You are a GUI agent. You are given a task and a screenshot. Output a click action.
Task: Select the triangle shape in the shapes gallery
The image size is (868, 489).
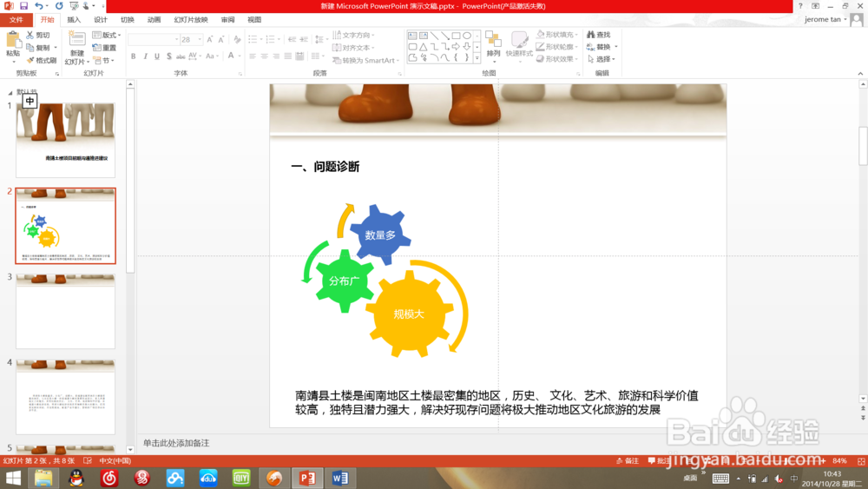(424, 47)
